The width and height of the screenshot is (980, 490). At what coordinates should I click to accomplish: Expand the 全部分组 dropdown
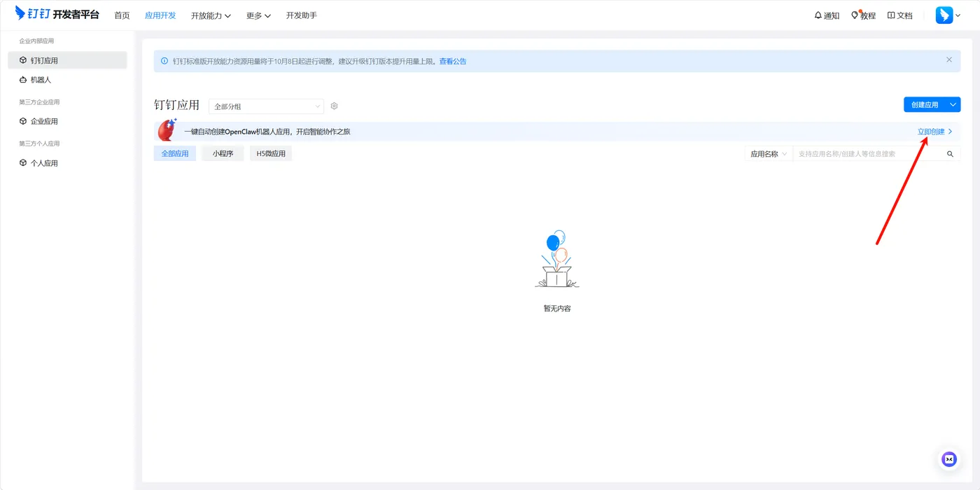(267, 106)
